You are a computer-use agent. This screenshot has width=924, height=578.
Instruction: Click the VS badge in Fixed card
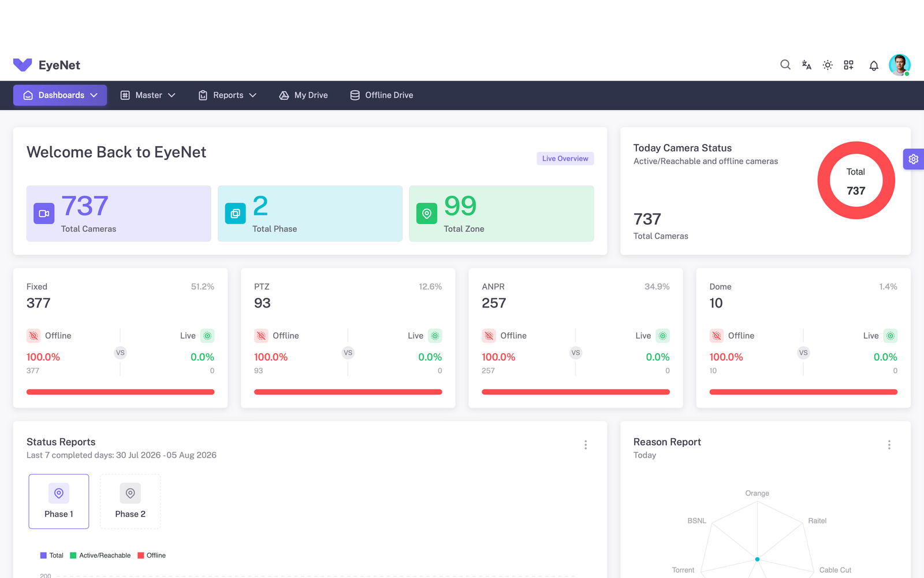(120, 353)
